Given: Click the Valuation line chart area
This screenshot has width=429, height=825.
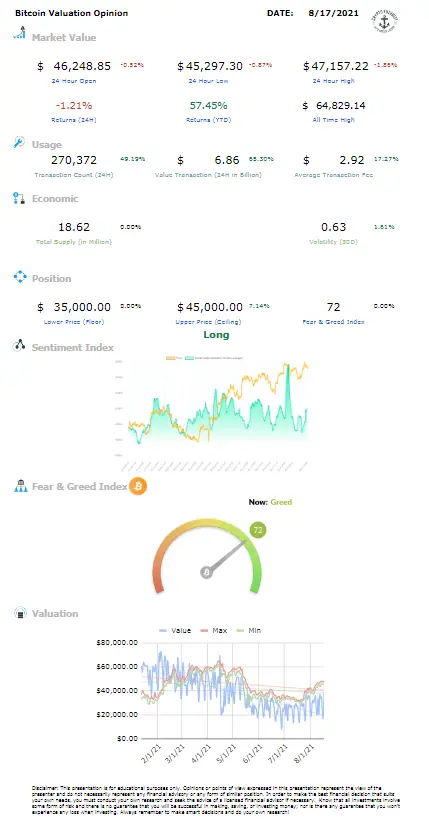Looking at the screenshot, I should coord(233,689).
